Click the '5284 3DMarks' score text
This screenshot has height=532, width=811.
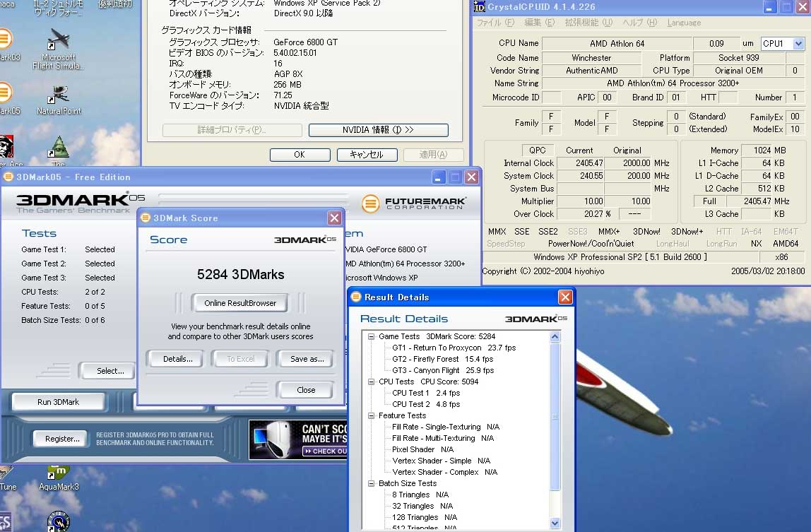[240, 274]
